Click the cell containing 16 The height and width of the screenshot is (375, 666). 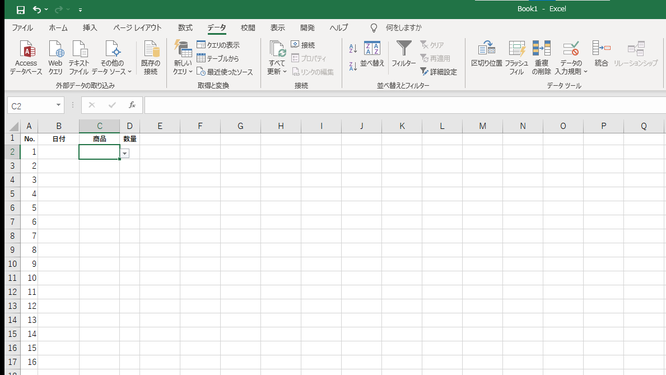tap(29, 362)
